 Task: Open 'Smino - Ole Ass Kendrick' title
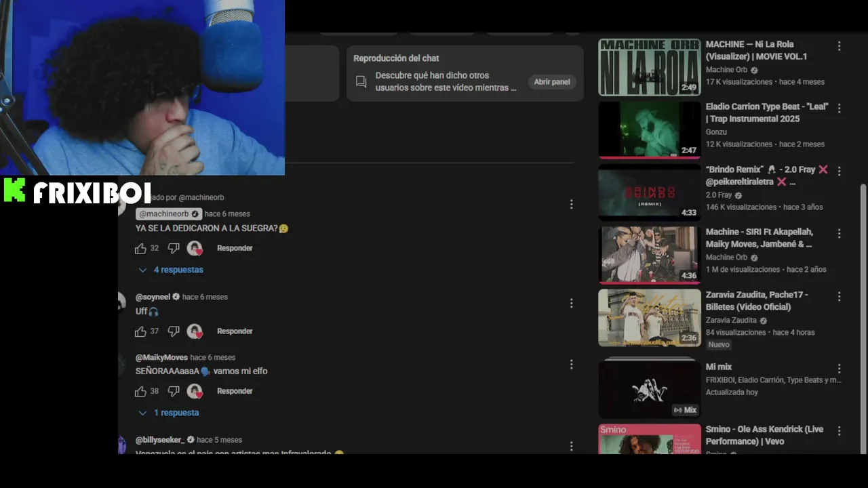click(764, 435)
